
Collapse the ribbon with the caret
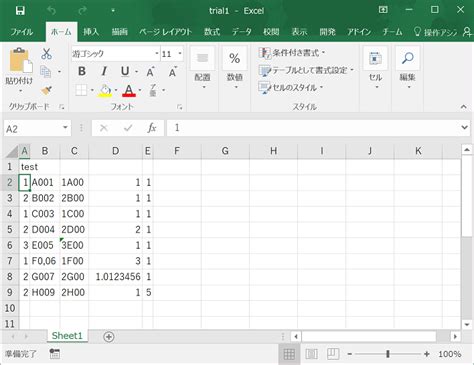coord(463,107)
